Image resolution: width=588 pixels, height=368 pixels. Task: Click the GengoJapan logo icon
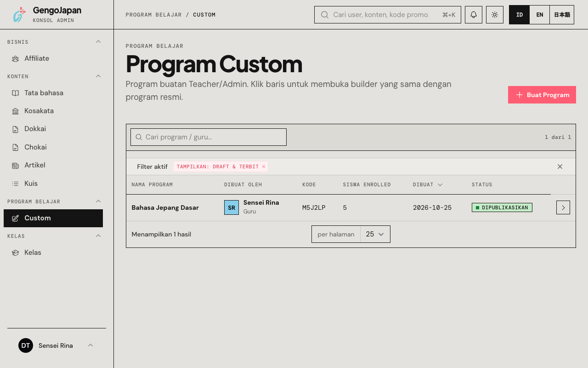pos(19,15)
